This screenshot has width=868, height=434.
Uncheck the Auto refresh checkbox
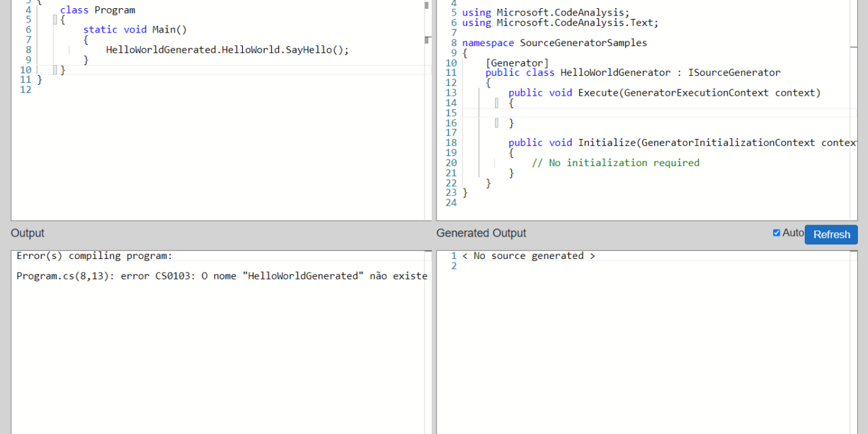pos(776,233)
